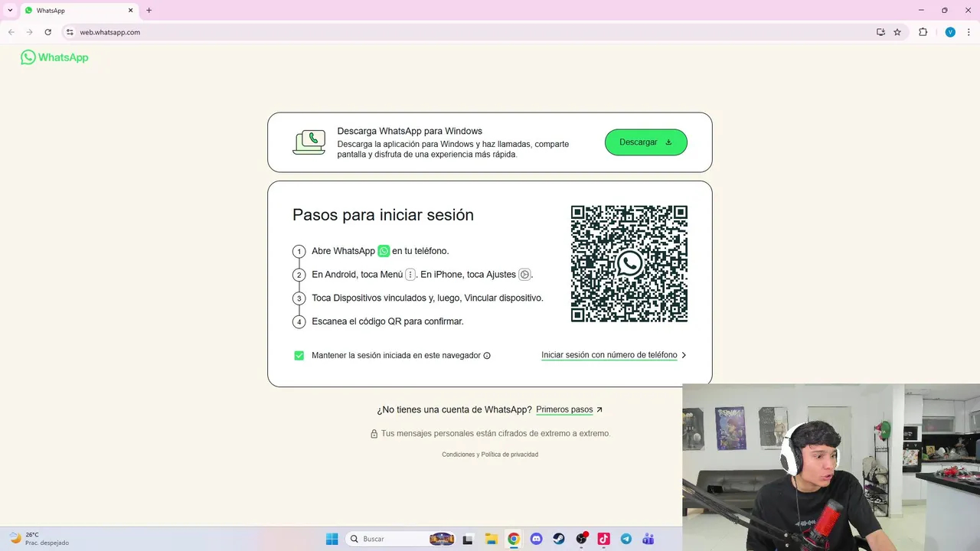Open Task View in the taskbar
980x551 pixels.
(x=469, y=539)
